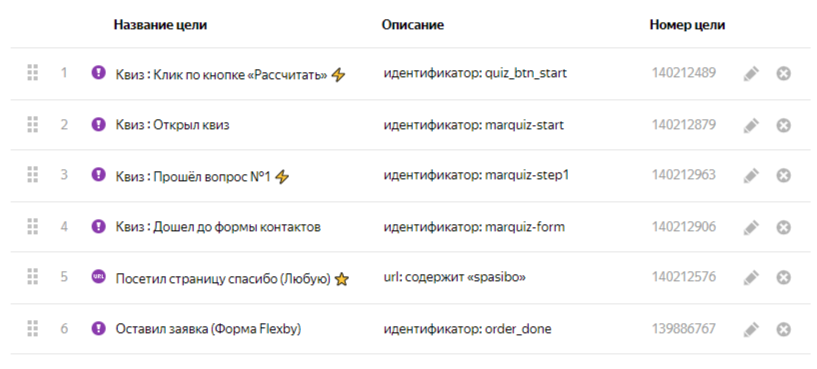Delete goal 140212879 with the cross icon
This screenshot has height=369, width=817.
(x=783, y=125)
